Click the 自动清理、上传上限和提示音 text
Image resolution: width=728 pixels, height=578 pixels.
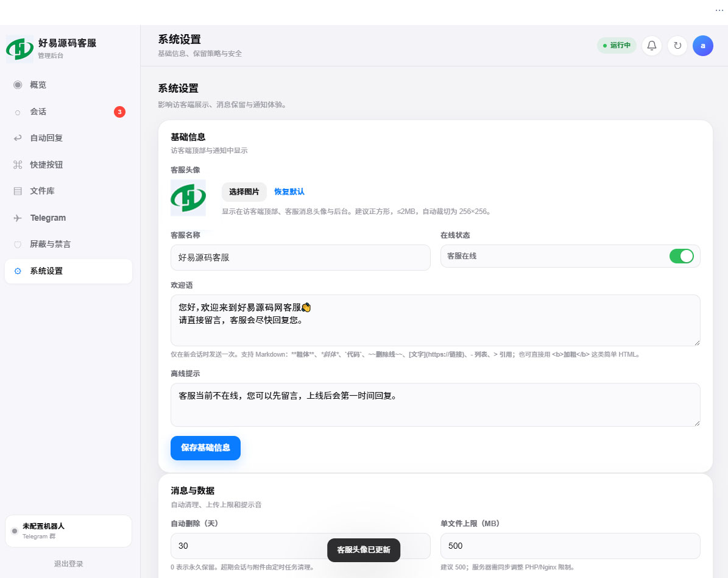point(216,505)
